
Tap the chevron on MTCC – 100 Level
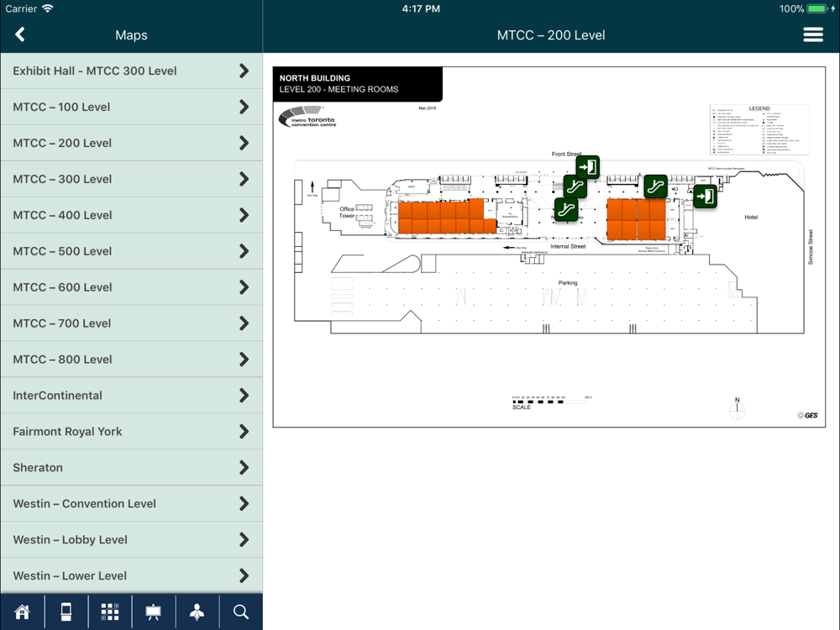click(244, 107)
